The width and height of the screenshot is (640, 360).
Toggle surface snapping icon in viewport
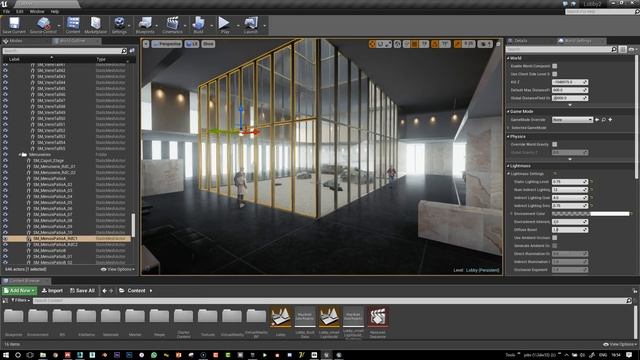pyautogui.click(x=407, y=44)
